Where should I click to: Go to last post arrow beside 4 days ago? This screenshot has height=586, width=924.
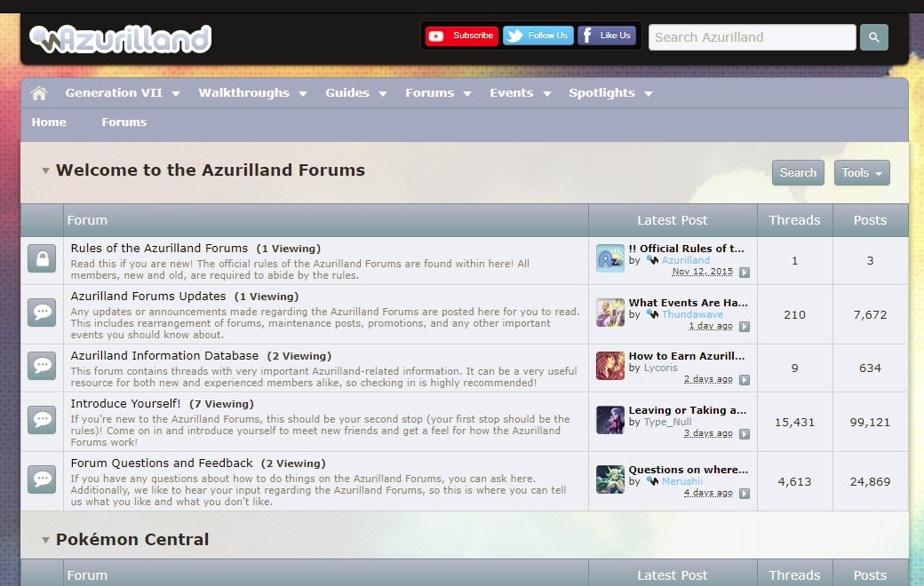[x=745, y=494]
